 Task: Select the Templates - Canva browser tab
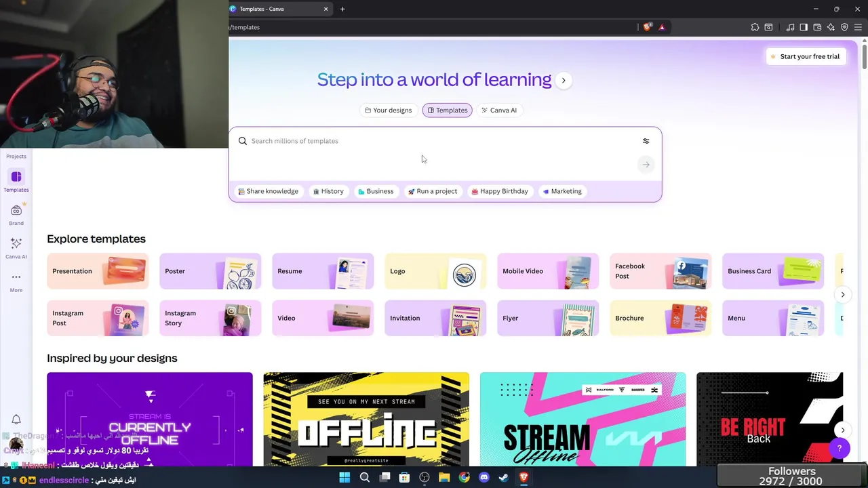pyautogui.click(x=279, y=9)
